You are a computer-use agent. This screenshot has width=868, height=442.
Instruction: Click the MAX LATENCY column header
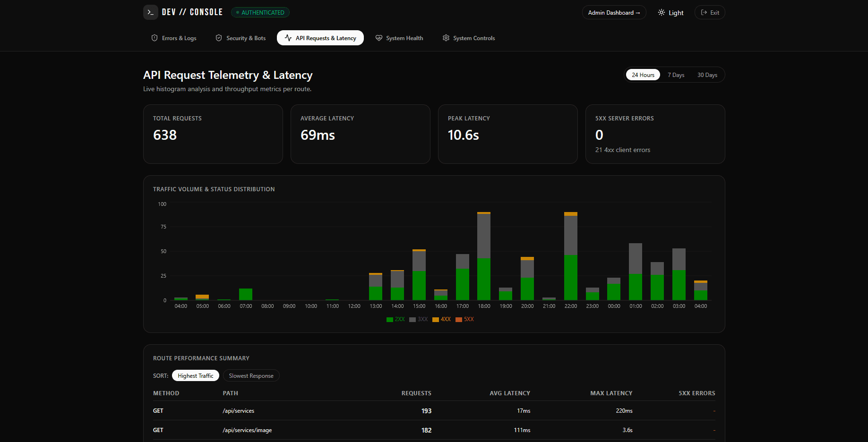coord(611,393)
